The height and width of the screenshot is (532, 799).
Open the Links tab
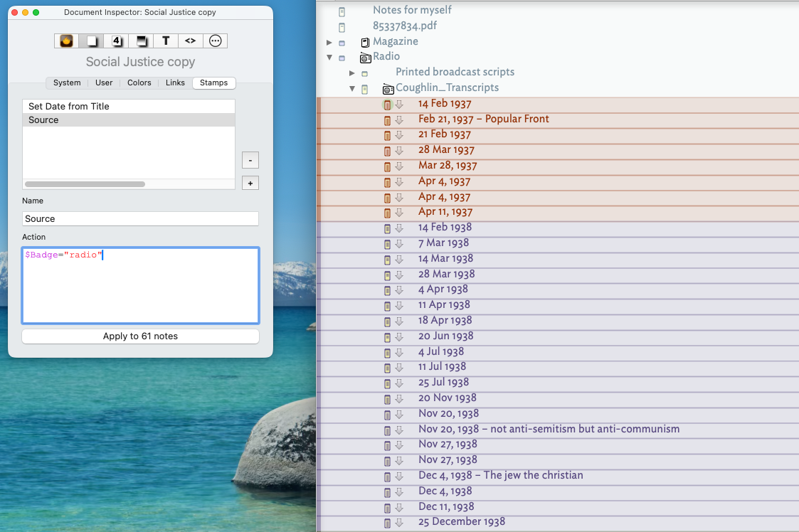coord(175,83)
